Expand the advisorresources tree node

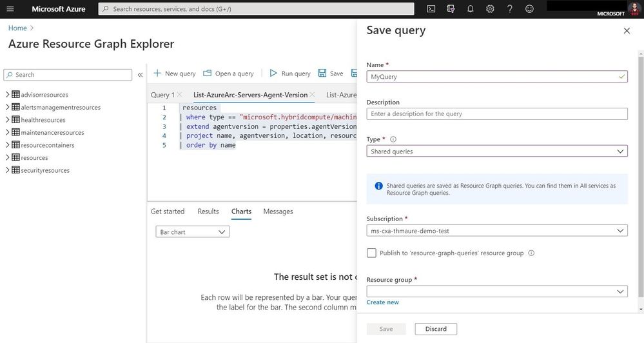7,95
